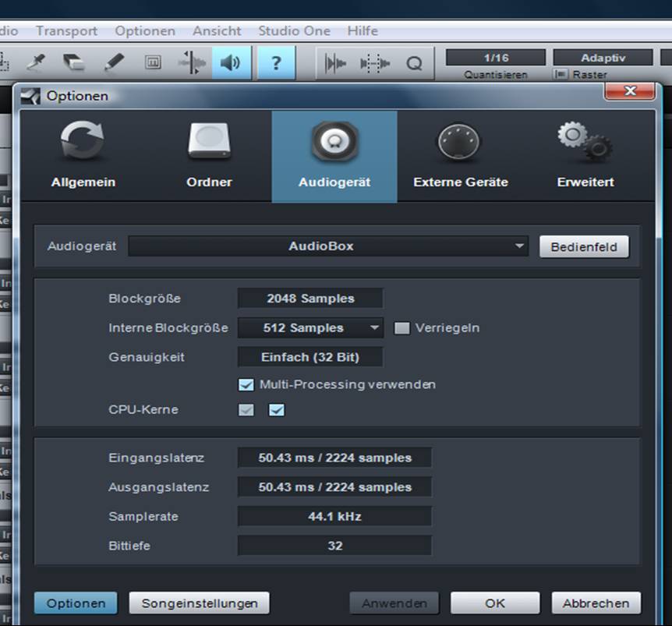Open the Studio One menu
Viewport: 672px width, 626px height.
tap(295, 31)
